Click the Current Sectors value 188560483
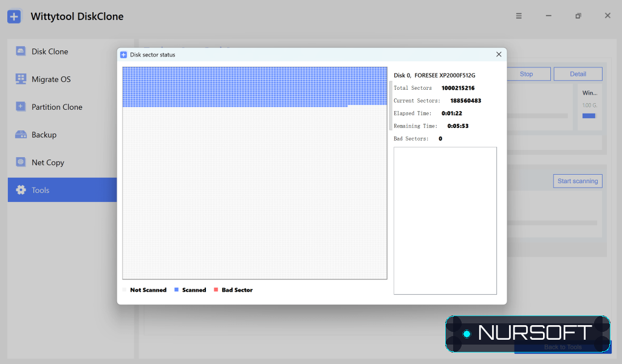622x364 pixels. (x=465, y=101)
